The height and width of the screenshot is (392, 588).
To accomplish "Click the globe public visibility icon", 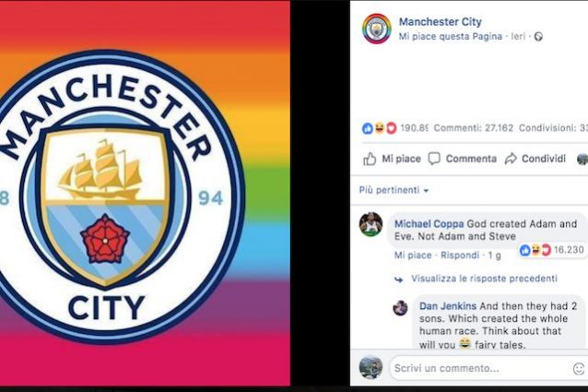I will click(x=538, y=36).
